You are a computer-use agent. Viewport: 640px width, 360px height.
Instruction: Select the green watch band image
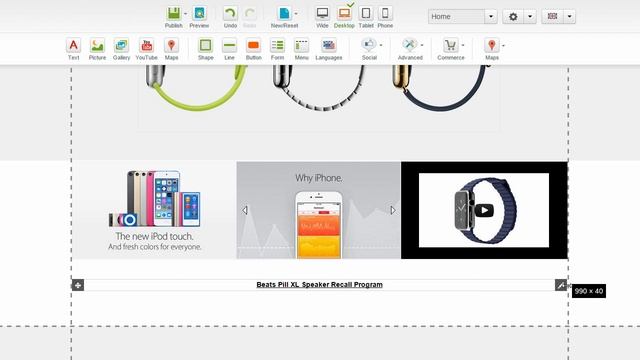(x=197, y=88)
